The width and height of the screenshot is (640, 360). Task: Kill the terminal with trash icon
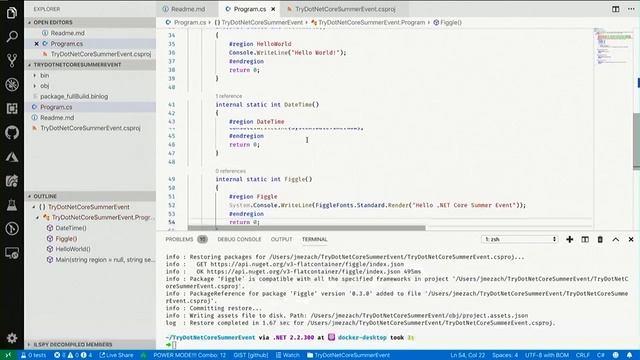coord(600,239)
